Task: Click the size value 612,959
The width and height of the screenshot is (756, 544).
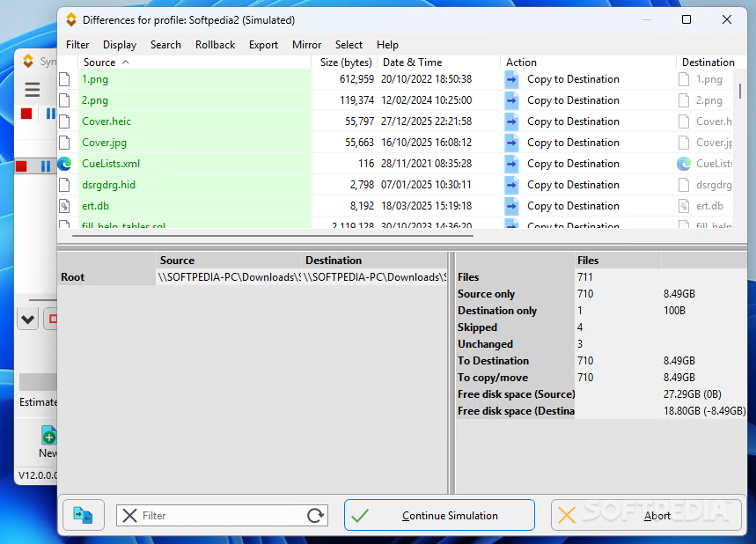Action: click(x=356, y=79)
